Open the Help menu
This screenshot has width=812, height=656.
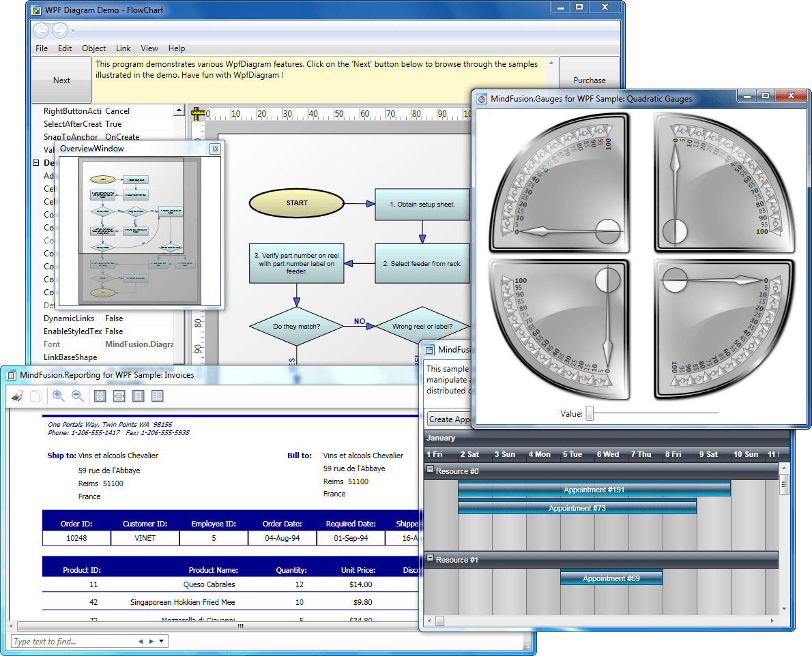pyautogui.click(x=177, y=48)
